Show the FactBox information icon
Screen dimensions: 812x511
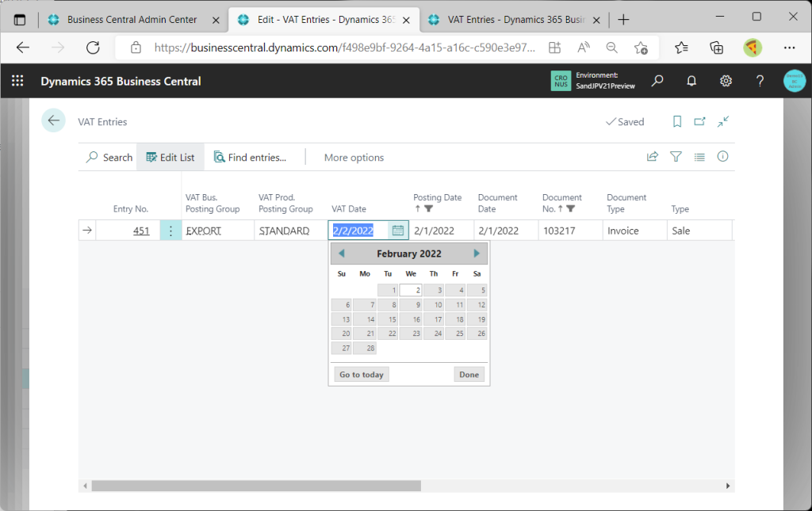point(723,156)
